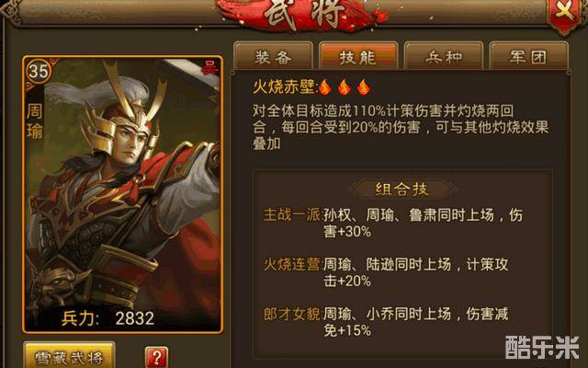Select the 火烧连营 combo skill
The image size is (588, 368).
point(292,264)
